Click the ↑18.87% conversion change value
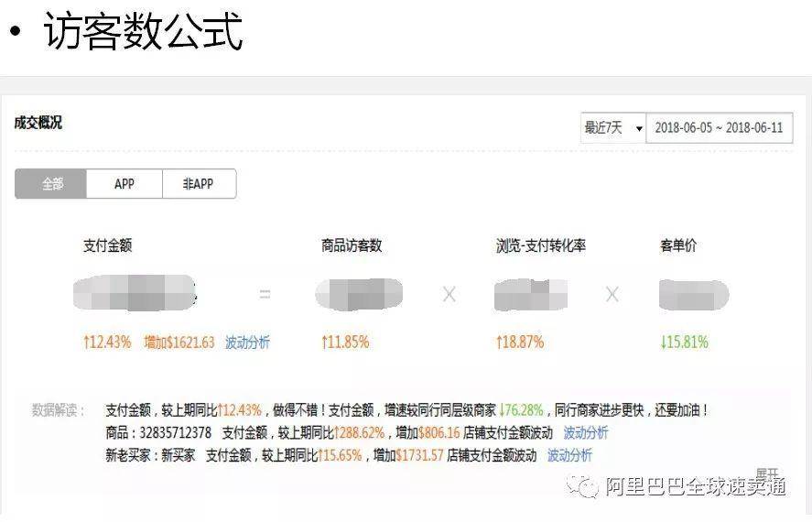 click(520, 343)
